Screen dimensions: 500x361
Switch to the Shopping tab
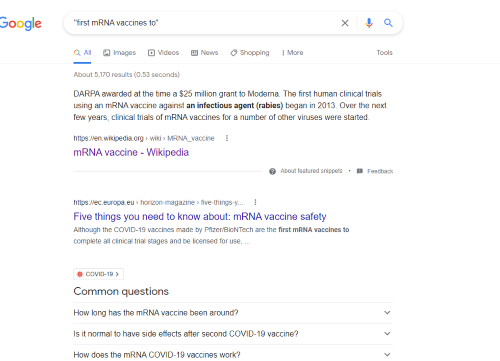(250, 53)
